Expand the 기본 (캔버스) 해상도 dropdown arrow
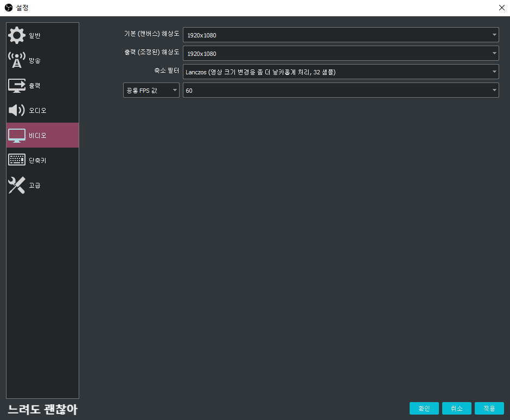 [494, 35]
